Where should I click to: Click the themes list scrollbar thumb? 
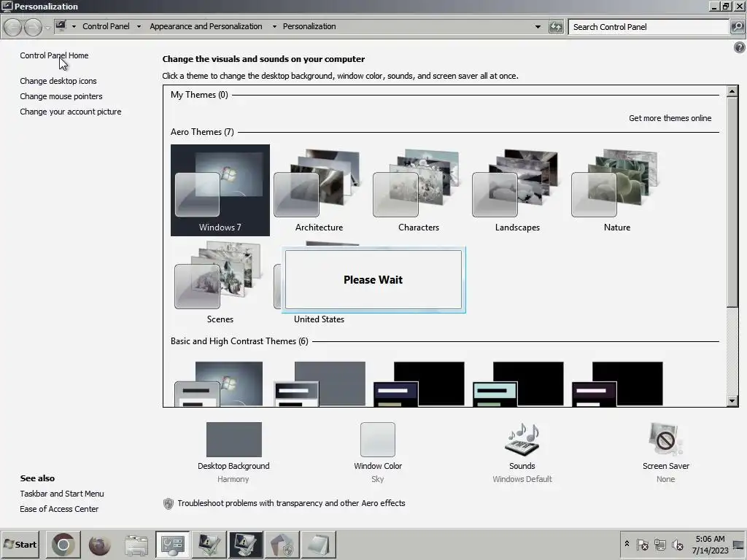[x=732, y=202]
